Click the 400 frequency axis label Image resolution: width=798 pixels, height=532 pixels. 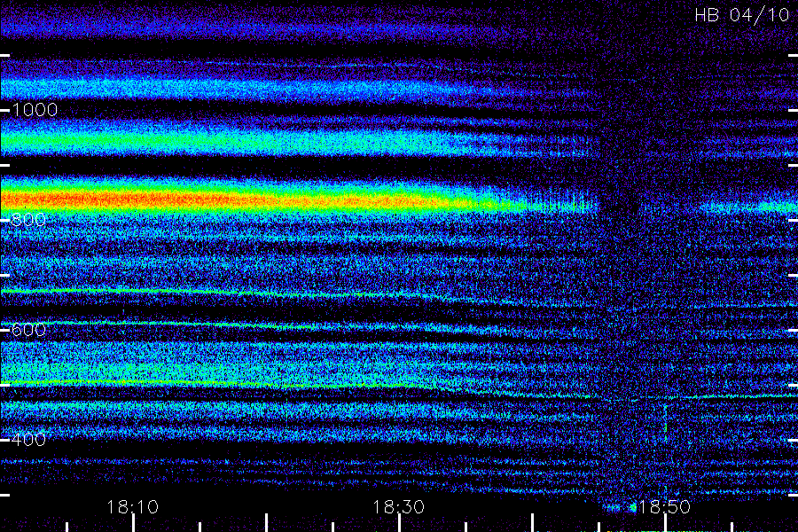[x=28, y=440]
